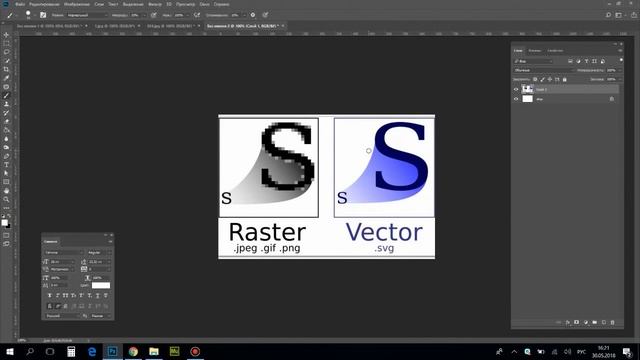Image resolution: width=640 pixels, height=360 pixels.
Task: Open File Explorer from the taskbar
Action: 154,351
